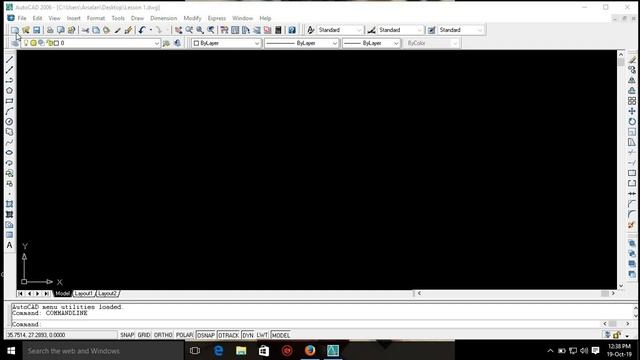640x360 pixels.
Task: Click the command line input field
Action: (x=306, y=324)
